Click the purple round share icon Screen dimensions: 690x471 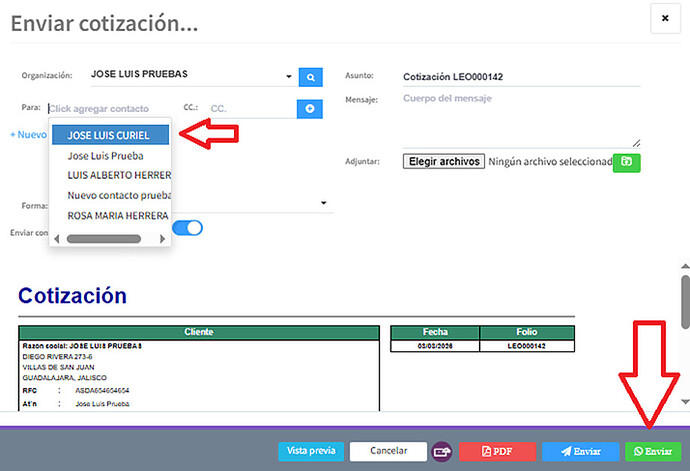pos(442,451)
